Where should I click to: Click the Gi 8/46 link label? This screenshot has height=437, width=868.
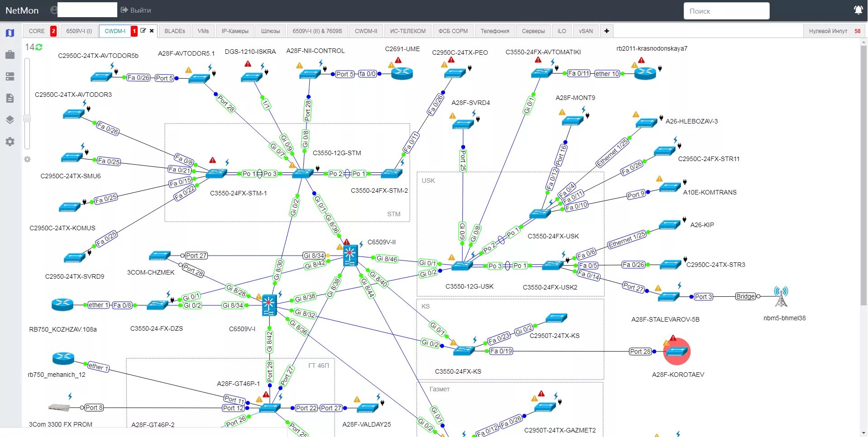click(x=387, y=259)
